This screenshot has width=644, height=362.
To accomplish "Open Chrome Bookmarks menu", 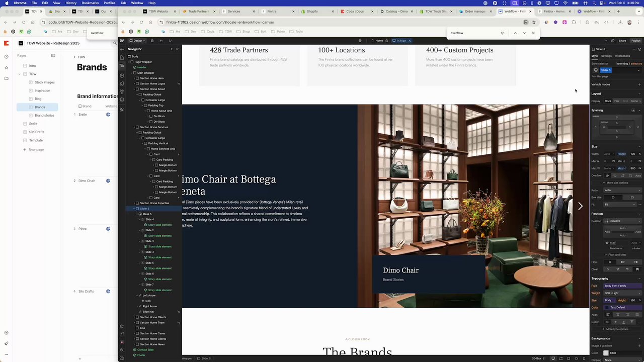I will (90, 3).
